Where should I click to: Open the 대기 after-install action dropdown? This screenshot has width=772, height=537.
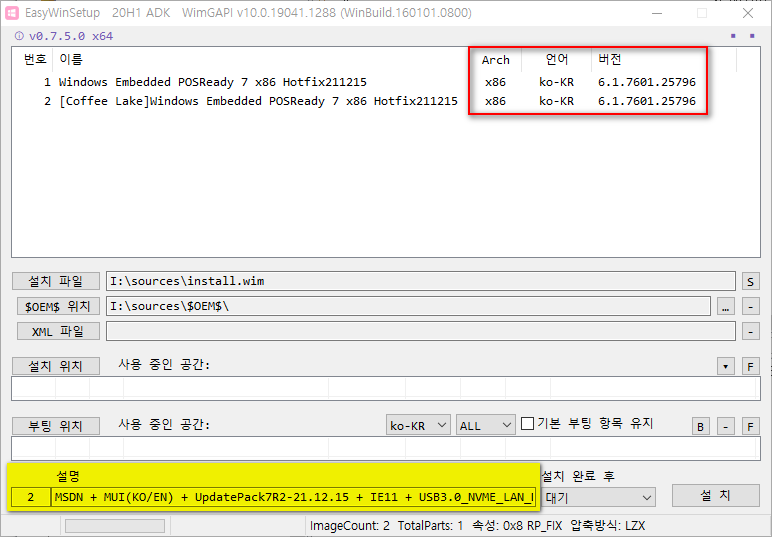click(x=598, y=498)
